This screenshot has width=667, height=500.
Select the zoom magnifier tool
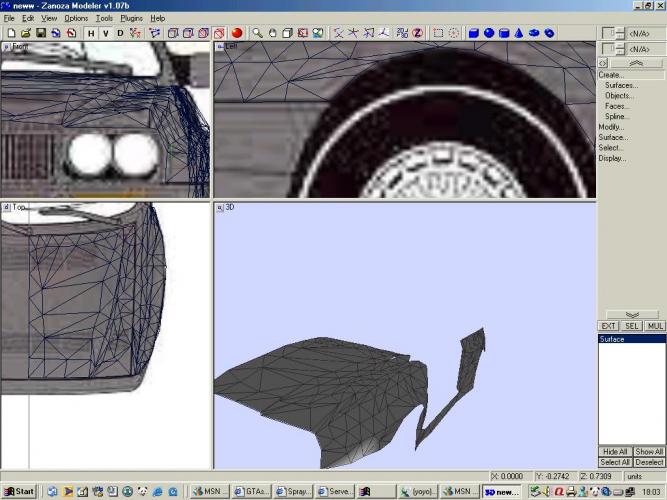tap(257, 33)
